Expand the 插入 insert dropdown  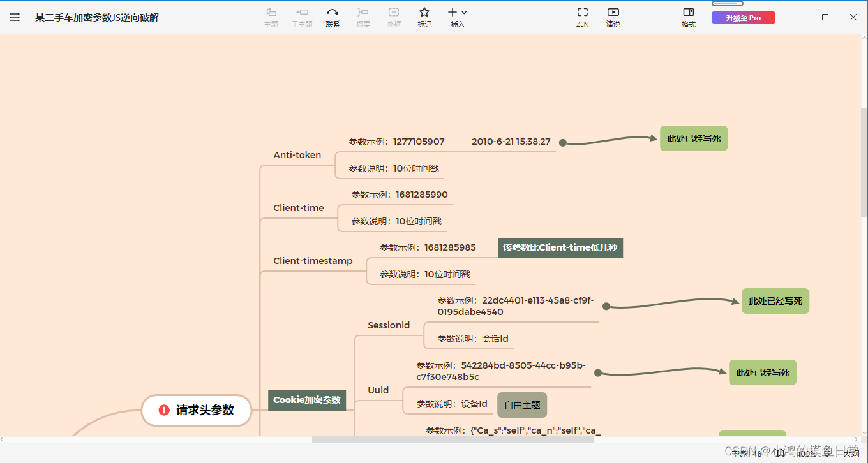(x=458, y=17)
